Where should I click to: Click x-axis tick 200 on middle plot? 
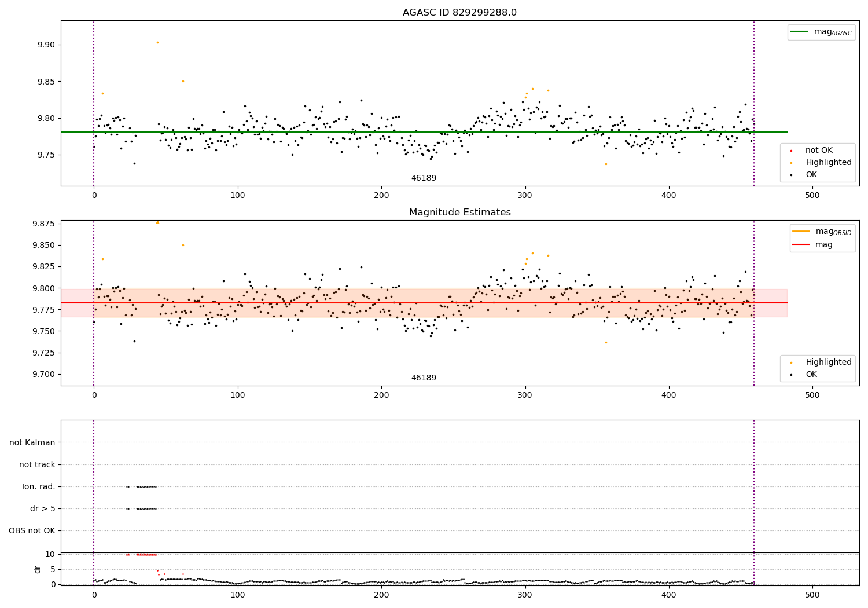[381, 395]
